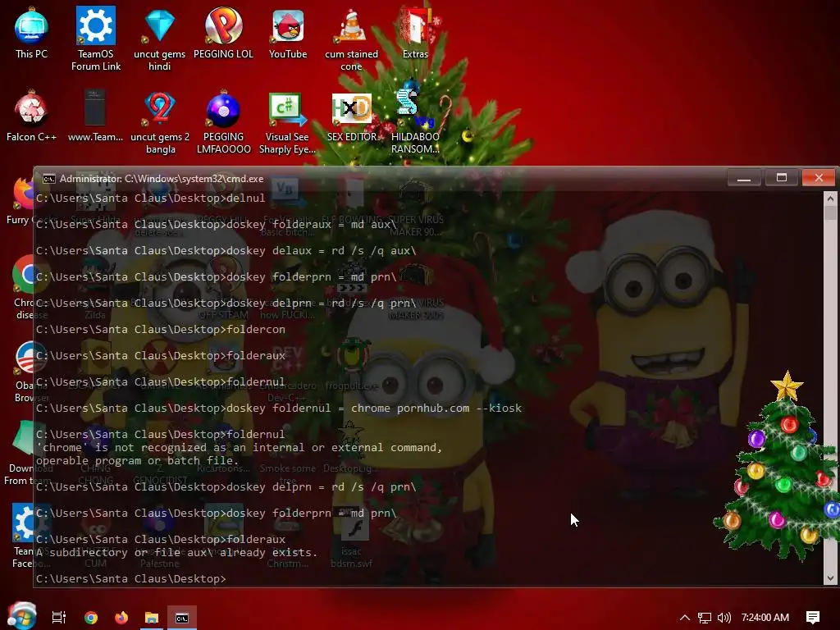Launch the Chrome desktop shortcut
Image resolution: width=840 pixels, height=630 pixels.
(x=22, y=288)
